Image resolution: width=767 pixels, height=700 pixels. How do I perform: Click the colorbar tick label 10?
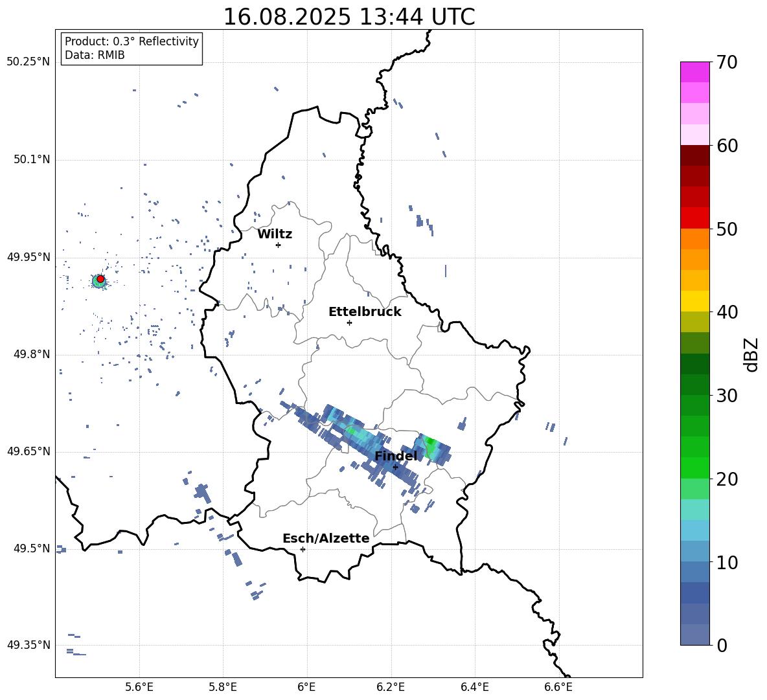(x=727, y=562)
